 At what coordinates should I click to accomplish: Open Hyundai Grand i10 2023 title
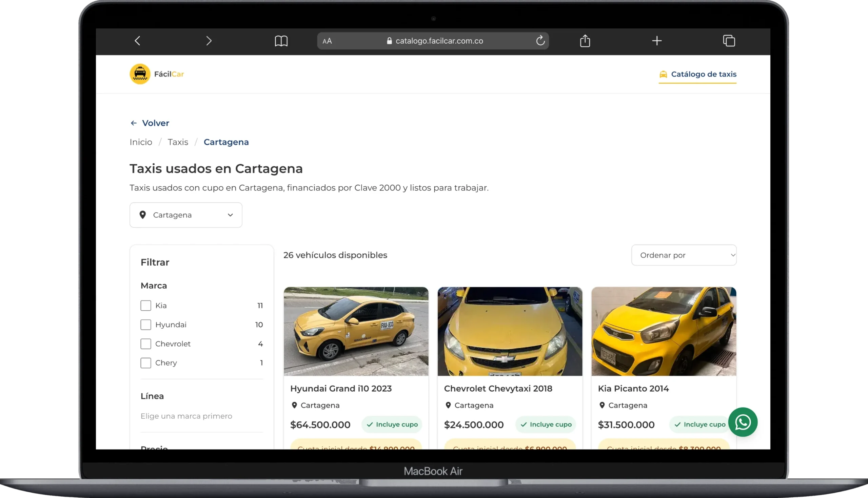point(341,389)
